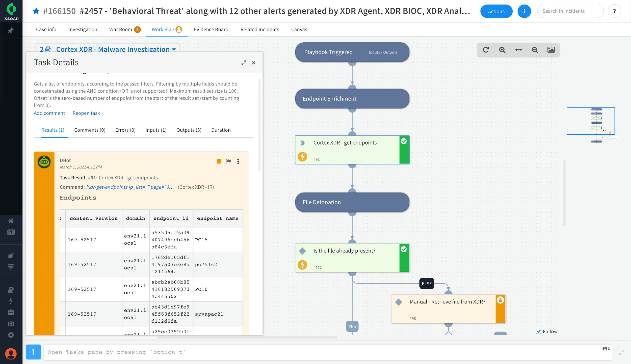
Task: Fit the playbook to width
Action: coord(518,50)
